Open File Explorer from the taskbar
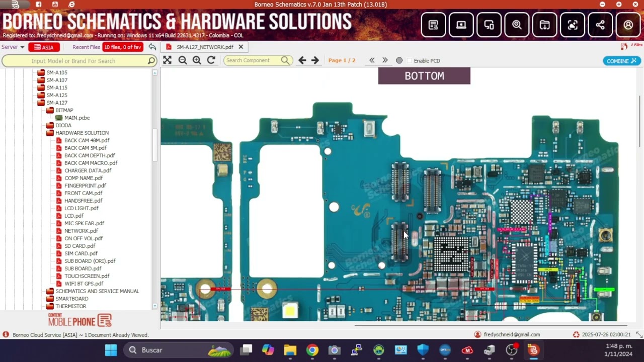 click(x=290, y=350)
